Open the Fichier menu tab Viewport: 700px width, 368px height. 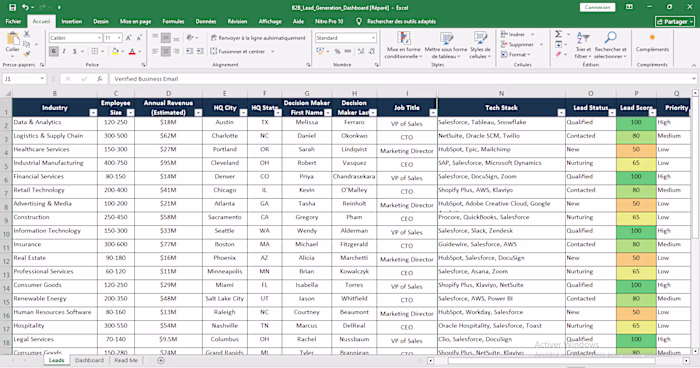13,21
